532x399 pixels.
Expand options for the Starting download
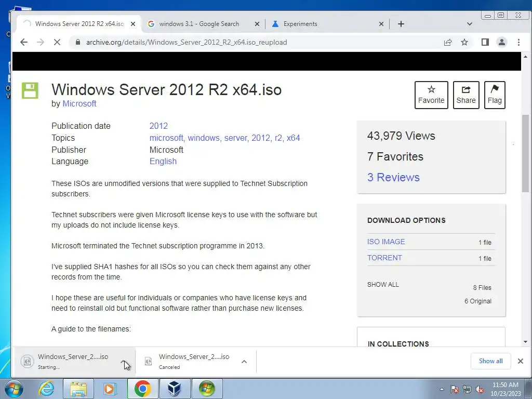point(124,362)
